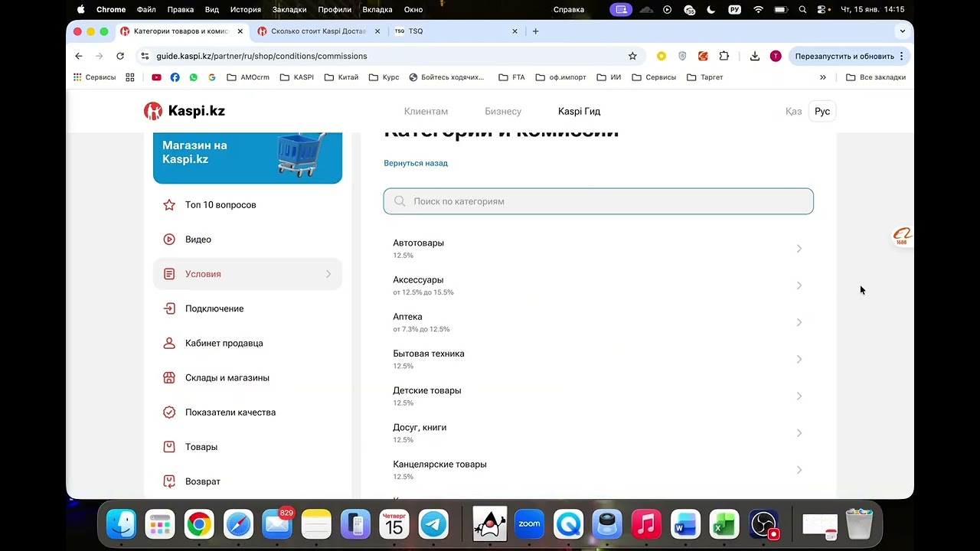Screen dimensions: 980x551
Task: Click the star icon beside Топ 10 вопросов
Action: pos(169,205)
